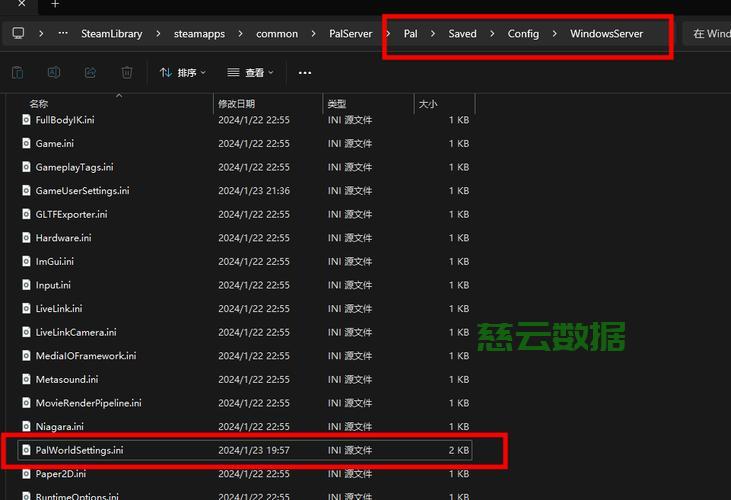Click the new tab plus icon
Screen dimensions: 731x500
55,5
